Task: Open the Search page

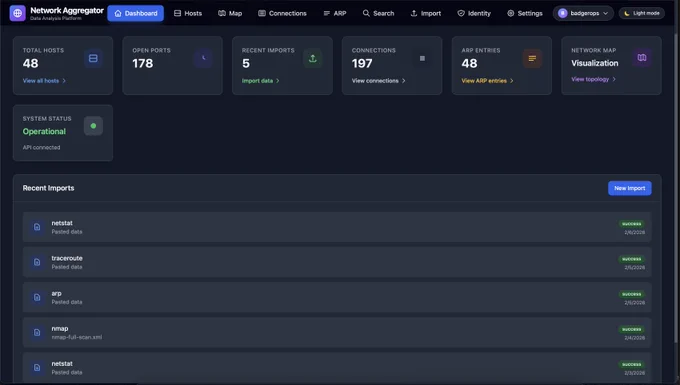Action: click(379, 13)
